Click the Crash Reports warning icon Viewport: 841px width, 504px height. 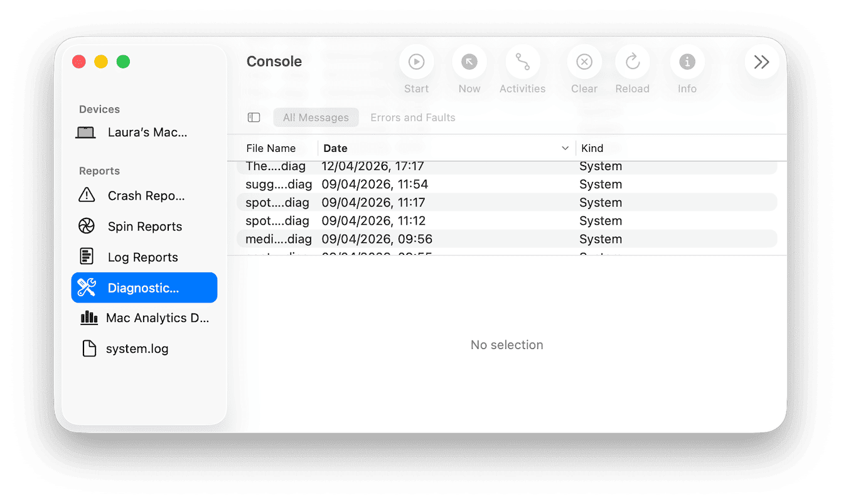tap(86, 195)
